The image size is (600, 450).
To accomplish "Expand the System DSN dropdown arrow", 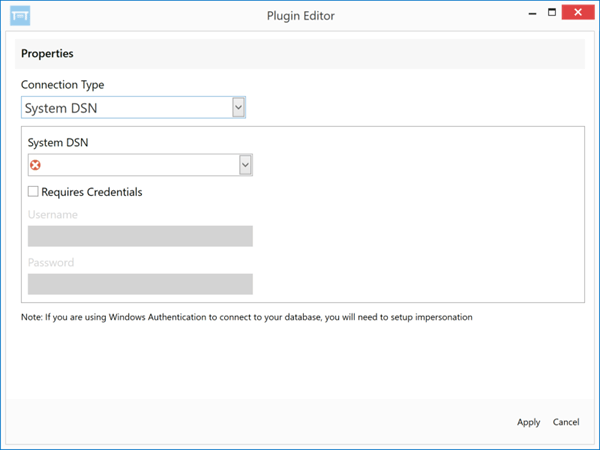I will tap(245, 165).
